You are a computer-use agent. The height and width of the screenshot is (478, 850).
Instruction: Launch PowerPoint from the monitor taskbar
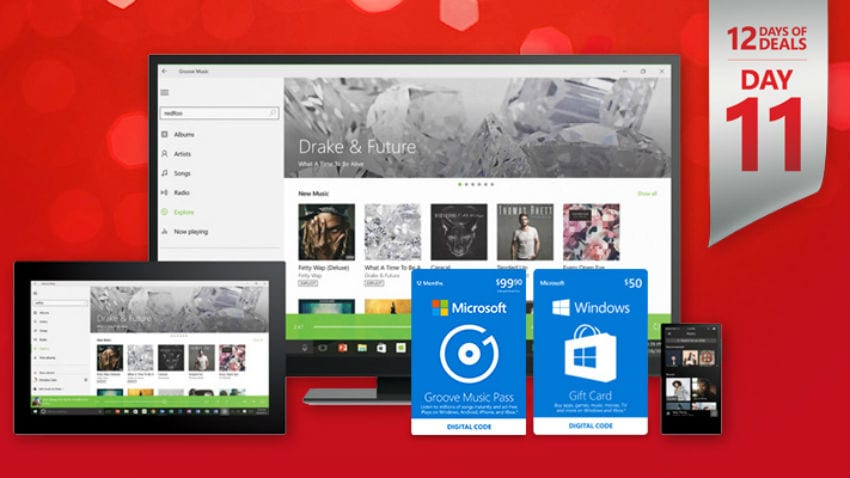pyautogui.click(x=343, y=347)
